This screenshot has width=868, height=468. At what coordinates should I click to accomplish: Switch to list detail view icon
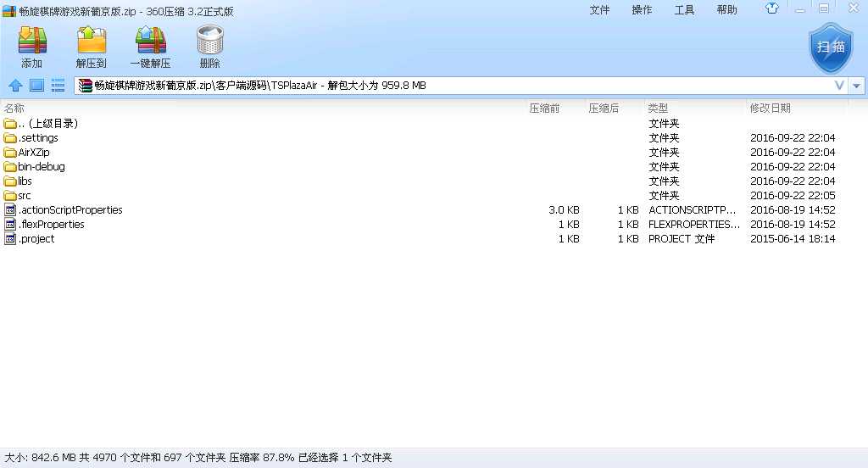(x=58, y=86)
